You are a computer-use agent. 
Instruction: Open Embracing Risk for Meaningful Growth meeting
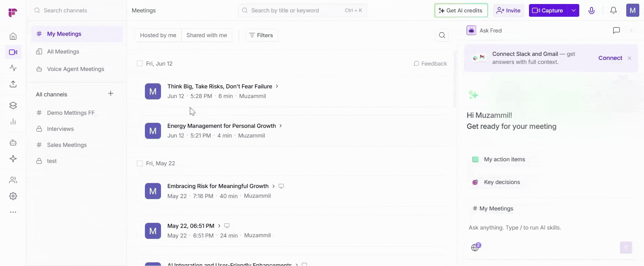click(218, 186)
